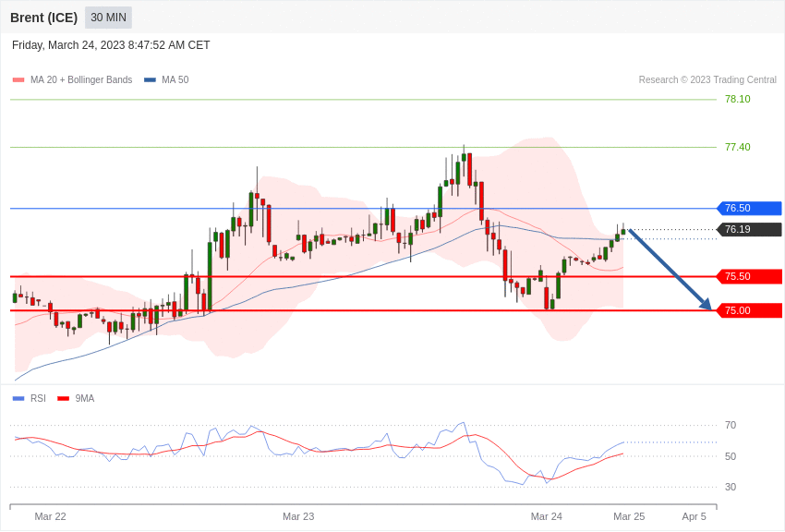Click the Mar 24 date axis label
This screenshot has width=785, height=532.
point(546,516)
